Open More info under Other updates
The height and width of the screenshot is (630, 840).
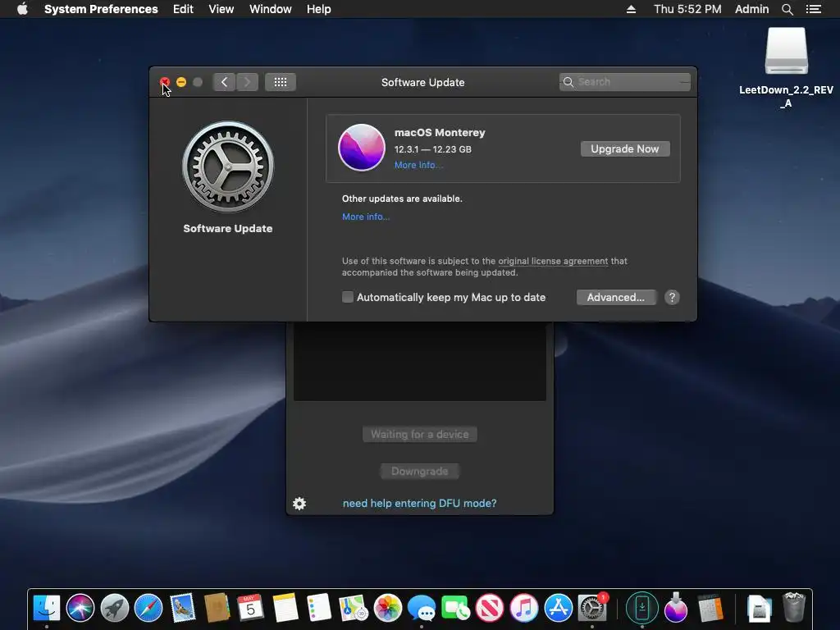coord(366,217)
